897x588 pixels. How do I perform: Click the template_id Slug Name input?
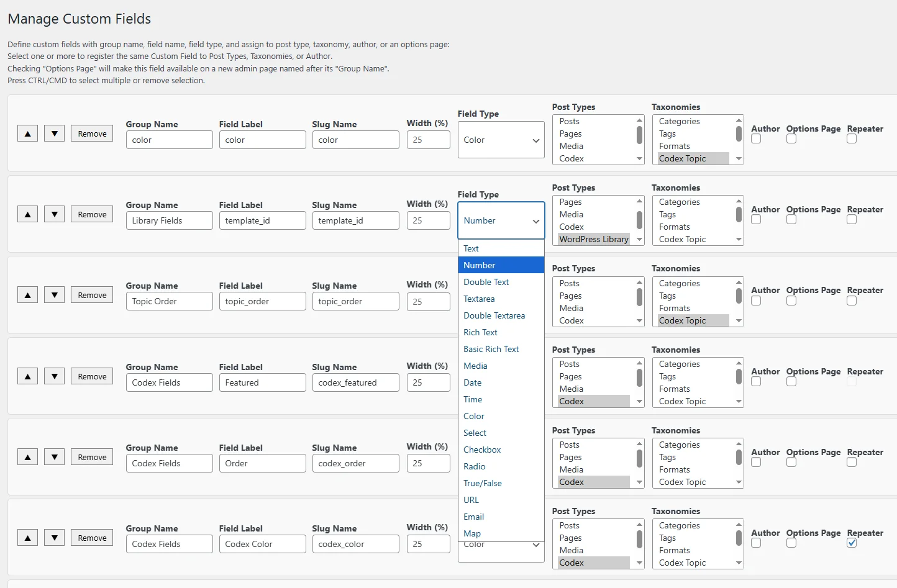tap(355, 220)
